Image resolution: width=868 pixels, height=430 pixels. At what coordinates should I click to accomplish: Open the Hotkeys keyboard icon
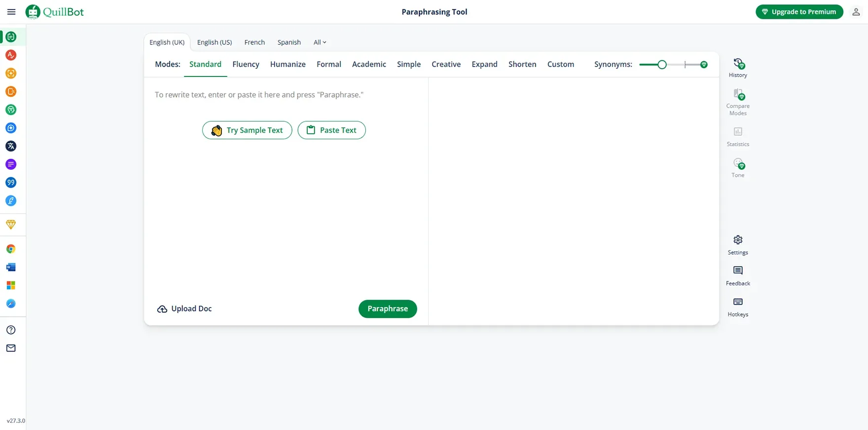(738, 307)
